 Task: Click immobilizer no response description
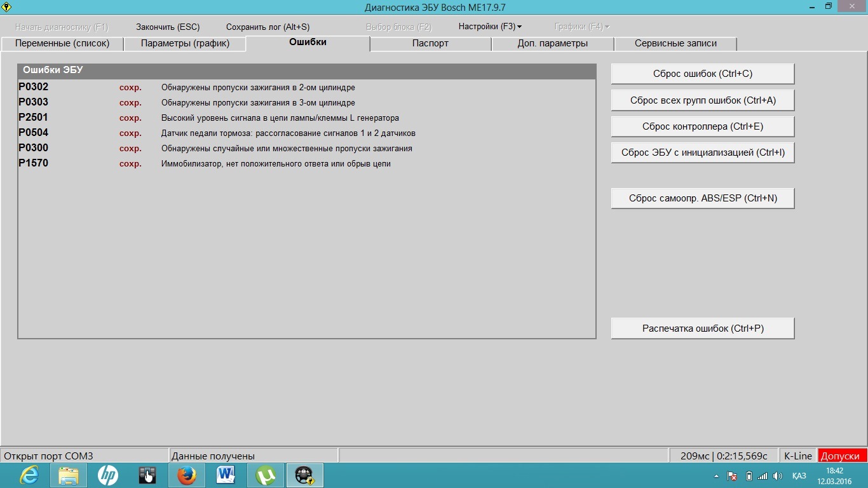276,164
